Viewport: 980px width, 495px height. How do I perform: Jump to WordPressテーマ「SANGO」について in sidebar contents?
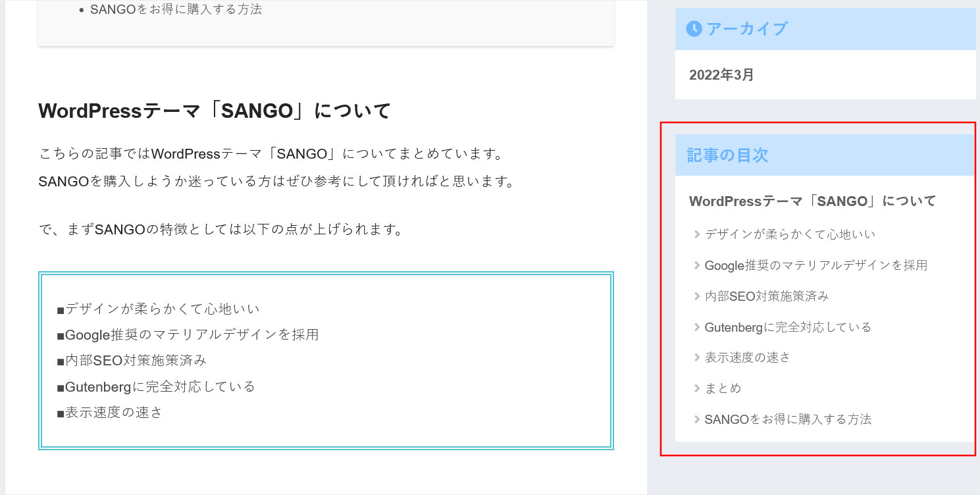tap(812, 201)
